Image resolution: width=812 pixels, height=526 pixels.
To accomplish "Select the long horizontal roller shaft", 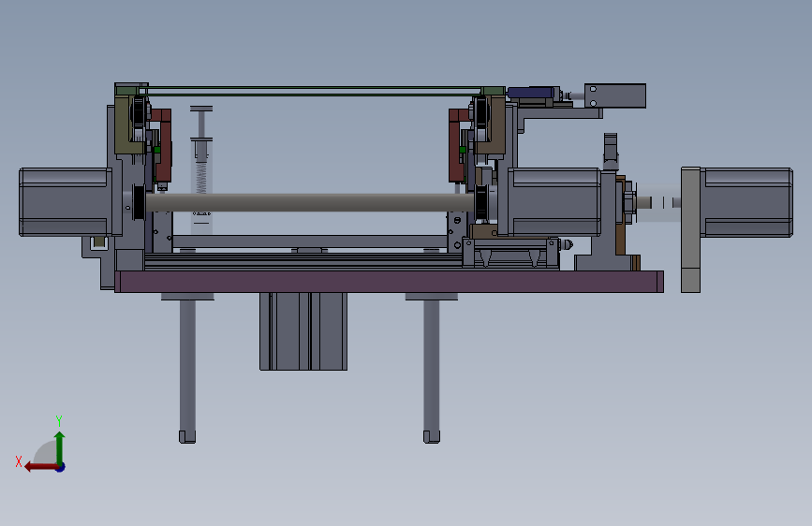I will (x=310, y=202).
